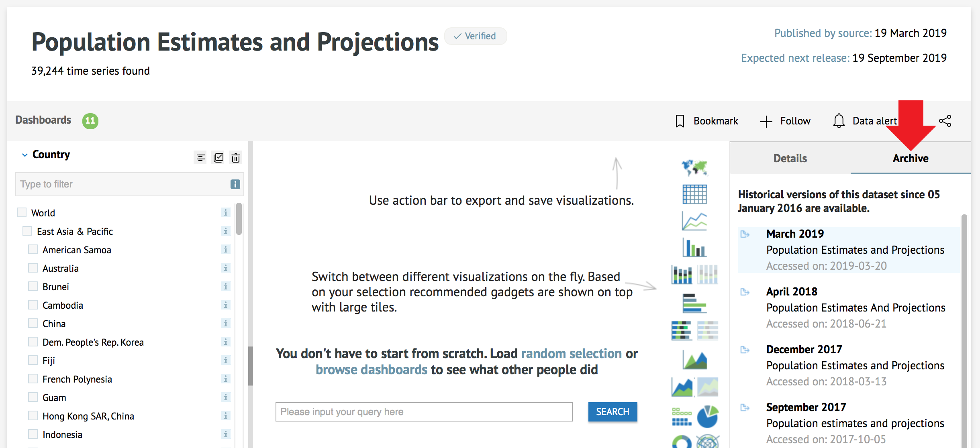
Task: Tick the Australia checkbox
Action: [33, 268]
